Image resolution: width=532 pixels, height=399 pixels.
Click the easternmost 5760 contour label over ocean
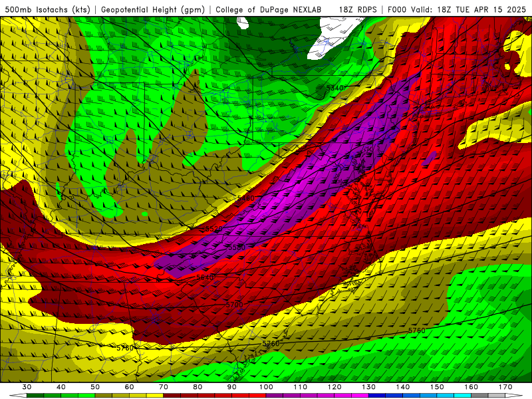point(417,331)
